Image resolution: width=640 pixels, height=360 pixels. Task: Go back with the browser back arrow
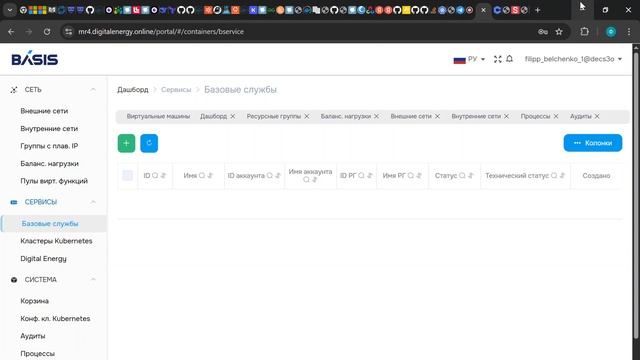tap(11, 31)
